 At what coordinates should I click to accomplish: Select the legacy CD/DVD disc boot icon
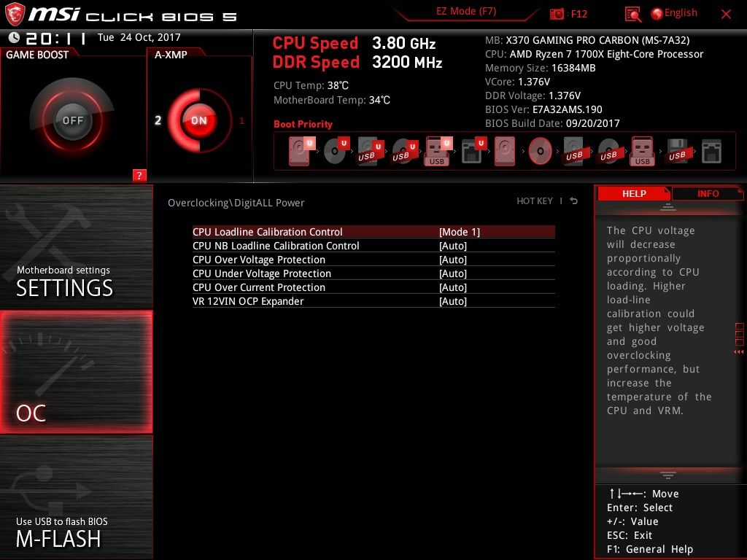pos(541,151)
